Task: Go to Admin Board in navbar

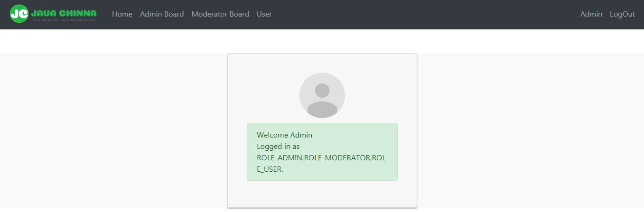Action: pyautogui.click(x=162, y=14)
